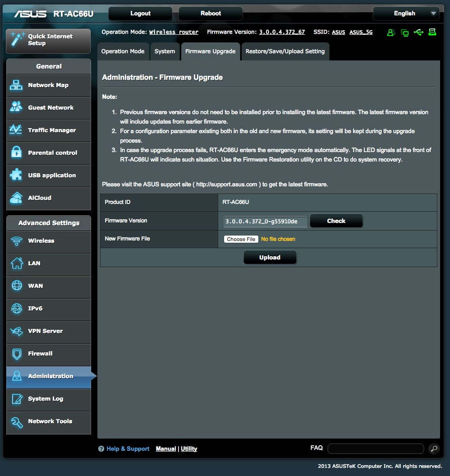Click Choose File for new firmware
Screen dimensions: 450x476
pyautogui.click(x=241, y=239)
